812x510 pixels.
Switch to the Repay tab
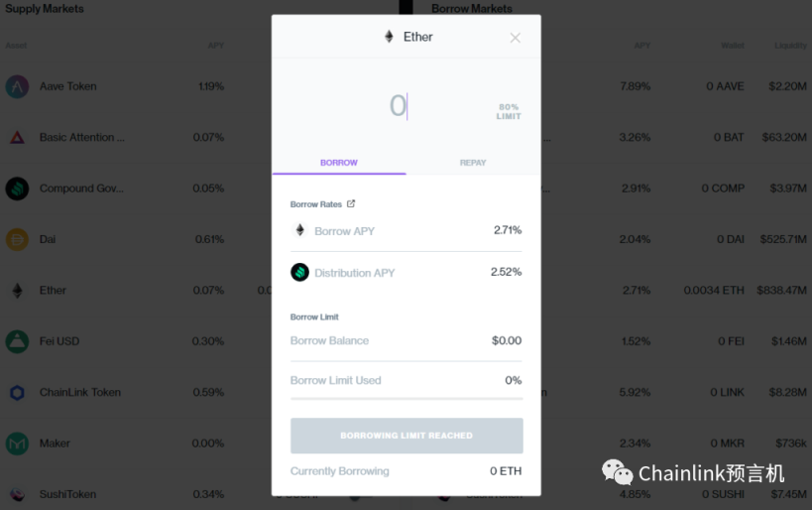[473, 163]
